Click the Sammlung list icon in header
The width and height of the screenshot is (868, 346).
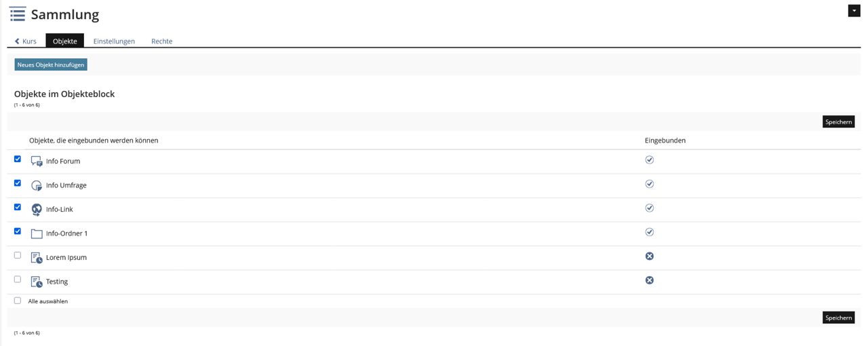point(18,14)
